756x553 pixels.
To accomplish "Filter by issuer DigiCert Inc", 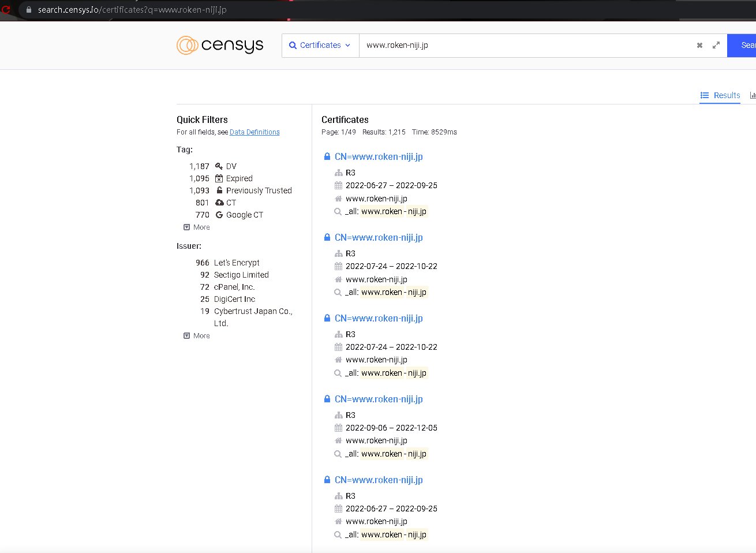I will coord(234,299).
